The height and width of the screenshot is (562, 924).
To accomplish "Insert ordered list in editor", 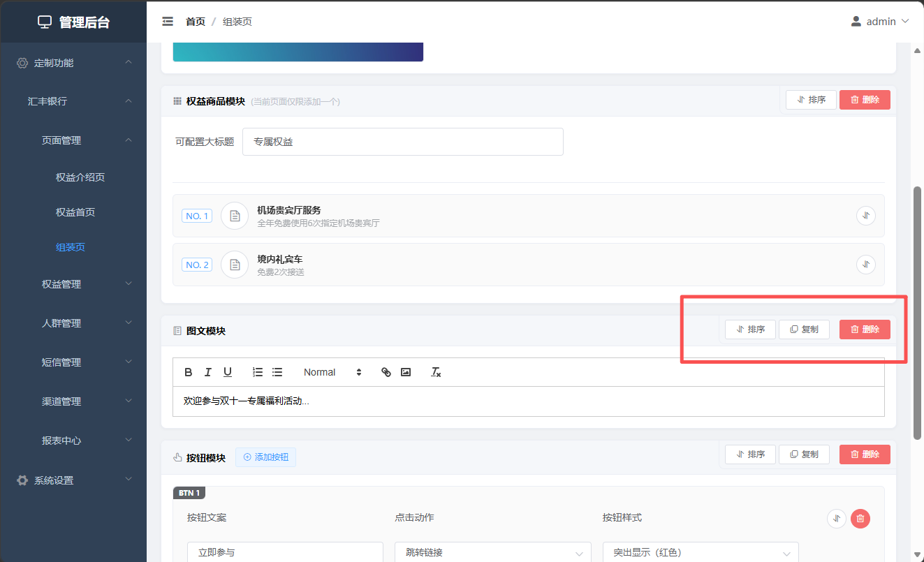I will (258, 372).
